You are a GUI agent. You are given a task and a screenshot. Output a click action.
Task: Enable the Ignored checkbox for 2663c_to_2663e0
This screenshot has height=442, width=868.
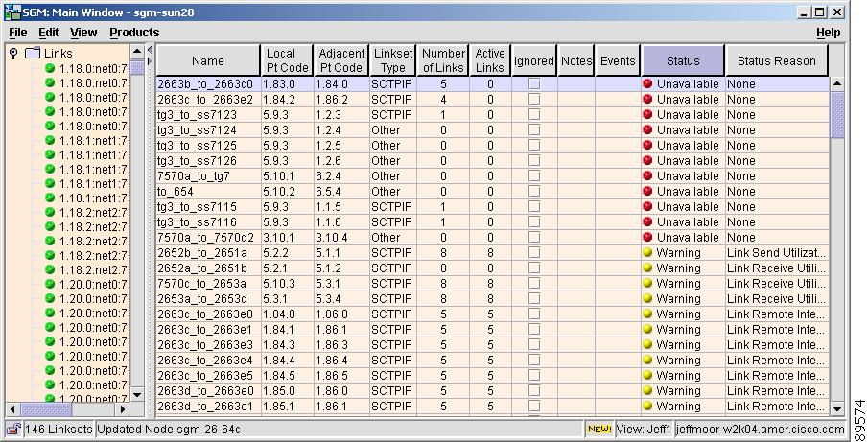(534, 314)
